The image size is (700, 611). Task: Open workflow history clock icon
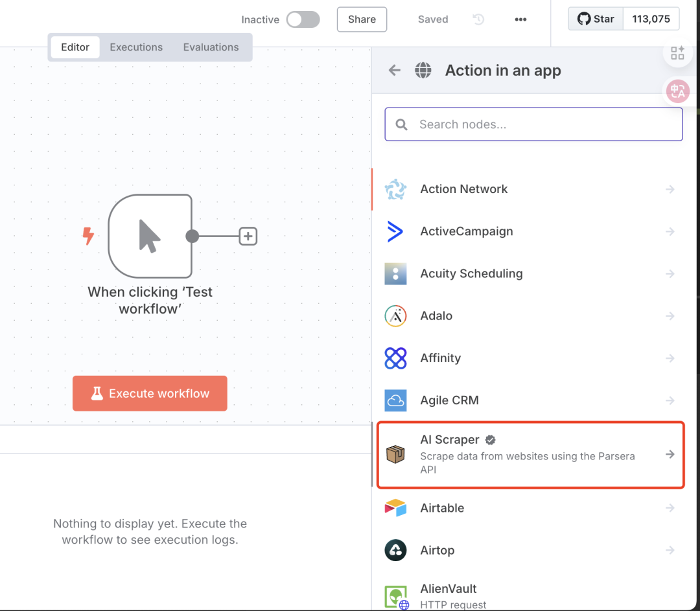coord(478,19)
